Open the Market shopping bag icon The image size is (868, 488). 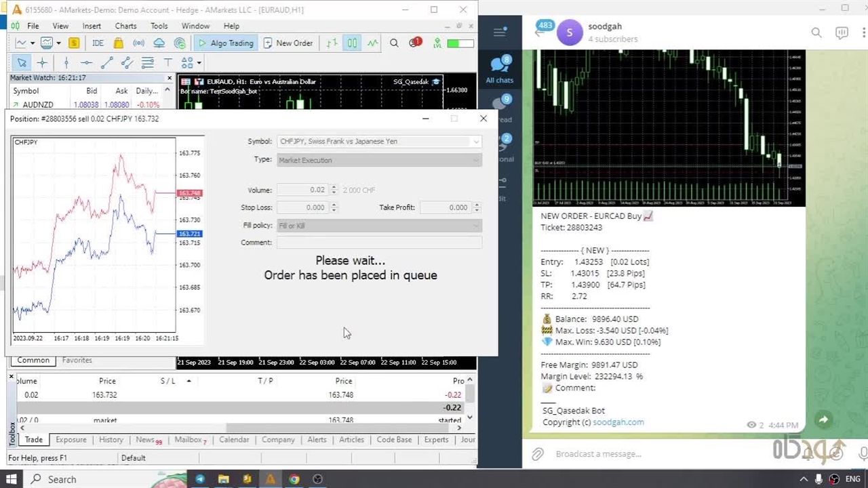pos(119,43)
